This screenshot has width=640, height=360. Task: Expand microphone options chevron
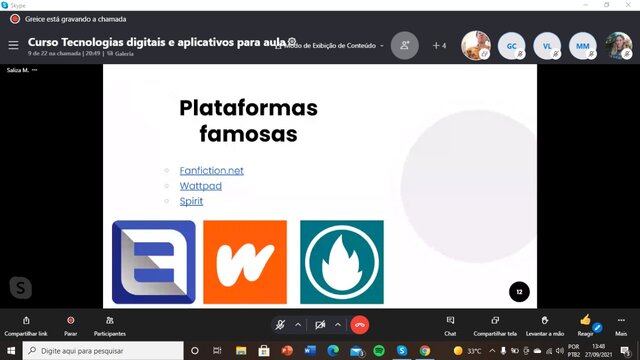point(298,325)
